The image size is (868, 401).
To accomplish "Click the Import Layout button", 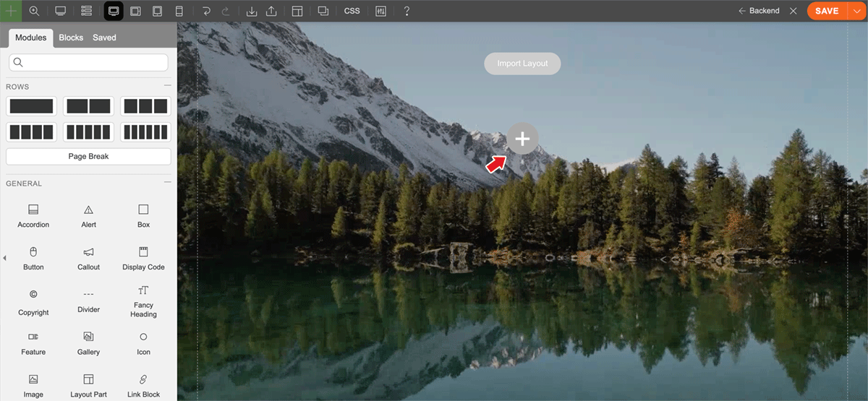I will coord(522,64).
